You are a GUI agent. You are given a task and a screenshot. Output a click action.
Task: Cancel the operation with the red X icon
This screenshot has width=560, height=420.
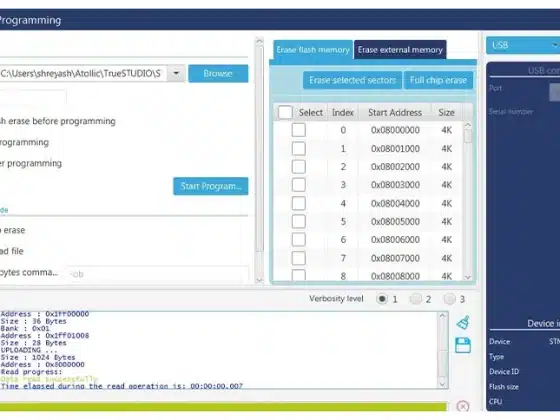pos(463,406)
